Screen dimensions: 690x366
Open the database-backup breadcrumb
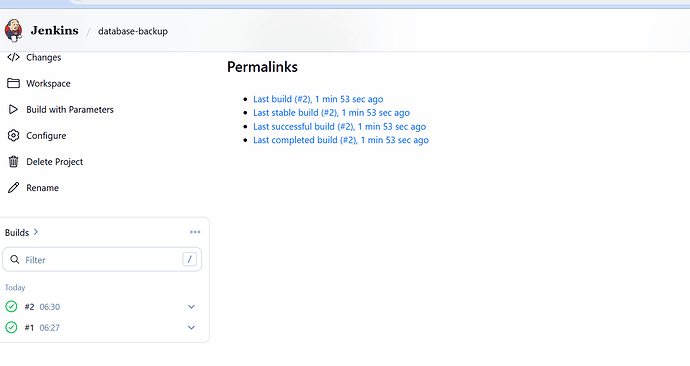tap(133, 31)
